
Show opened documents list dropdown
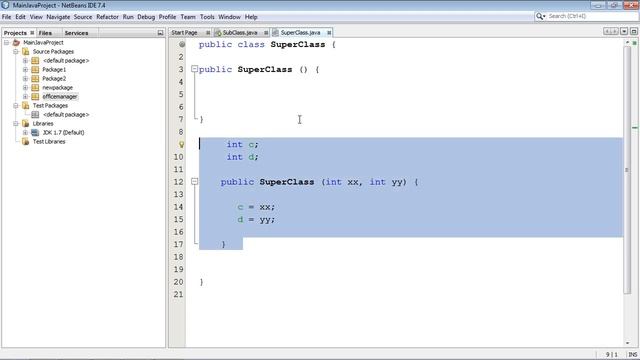click(x=624, y=31)
